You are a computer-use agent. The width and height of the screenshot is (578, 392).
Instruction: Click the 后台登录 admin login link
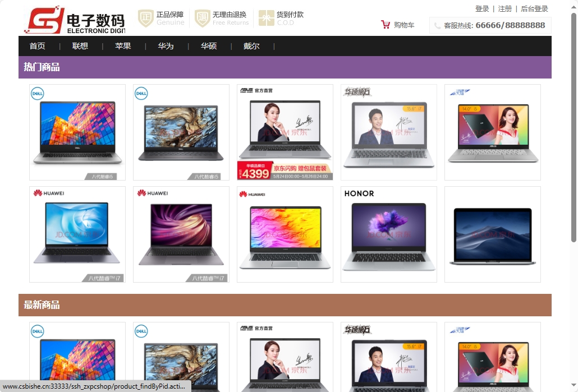pyautogui.click(x=535, y=9)
